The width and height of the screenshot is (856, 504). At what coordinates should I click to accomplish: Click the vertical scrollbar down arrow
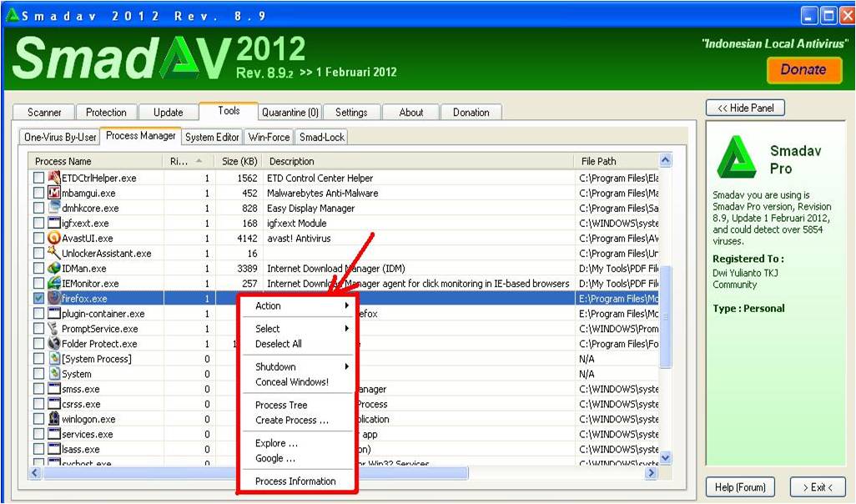point(665,457)
